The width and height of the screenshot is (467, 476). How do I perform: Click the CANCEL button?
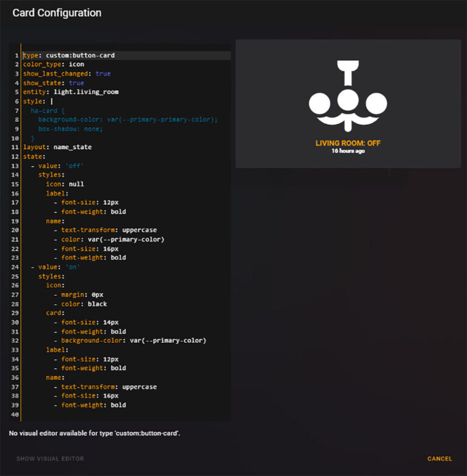click(x=439, y=459)
